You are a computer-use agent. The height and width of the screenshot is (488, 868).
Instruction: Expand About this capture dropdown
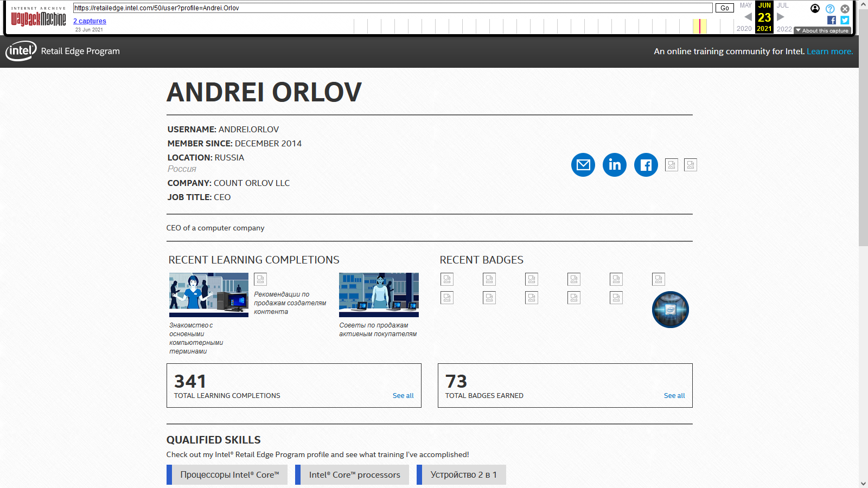pos(822,31)
